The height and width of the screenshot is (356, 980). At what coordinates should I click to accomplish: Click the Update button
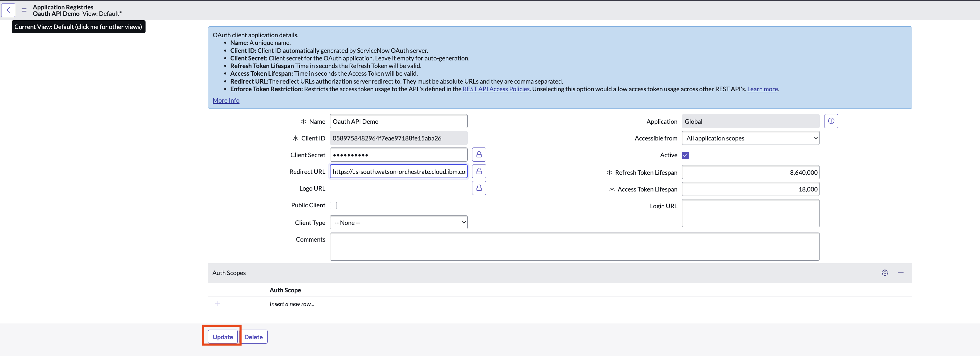pos(223,337)
